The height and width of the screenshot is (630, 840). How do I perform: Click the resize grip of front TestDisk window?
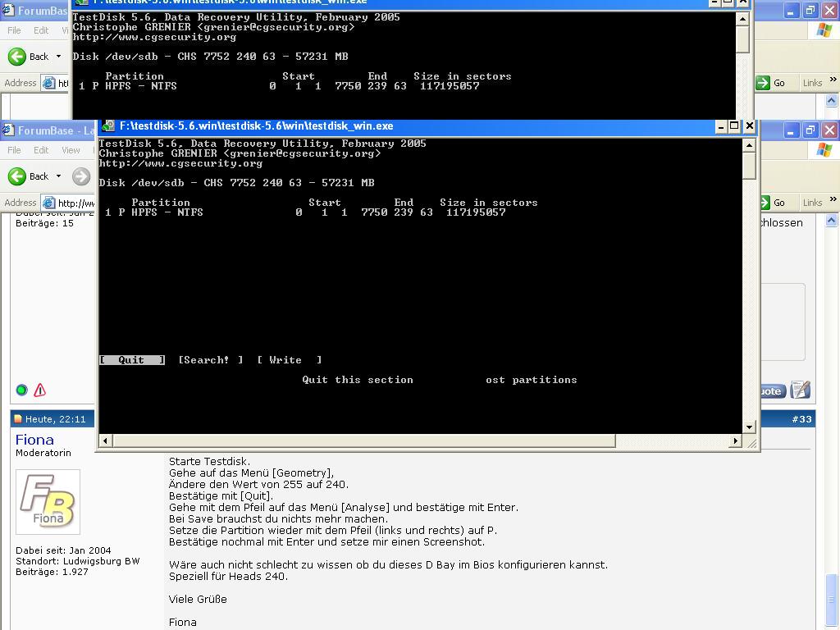(751, 442)
